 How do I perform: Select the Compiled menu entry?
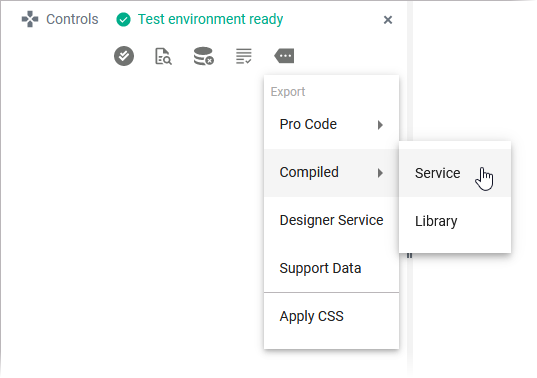coord(331,173)
